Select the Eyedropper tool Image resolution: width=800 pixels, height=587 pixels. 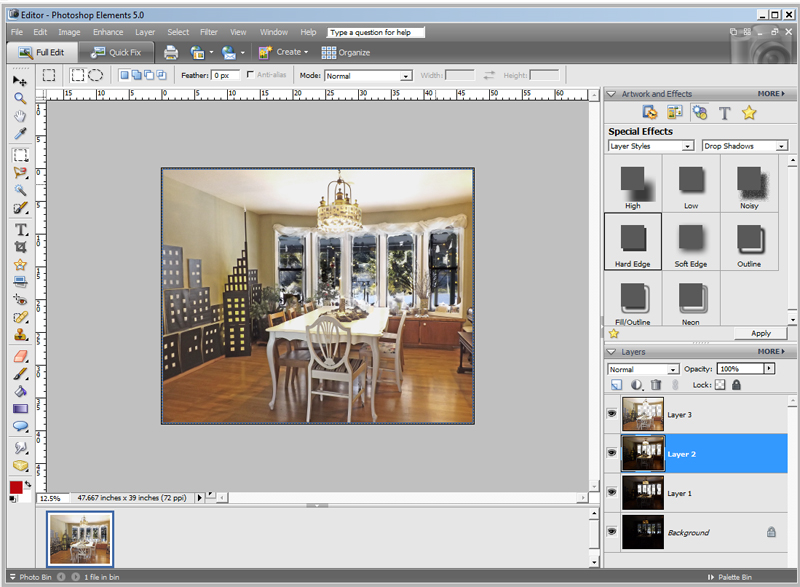(x=20, y=134)
